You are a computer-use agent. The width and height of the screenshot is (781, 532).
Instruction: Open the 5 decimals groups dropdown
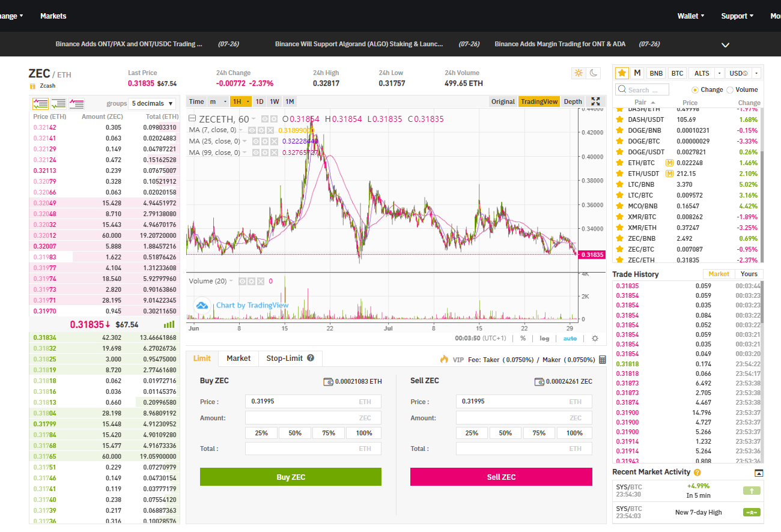coord(152,103)
